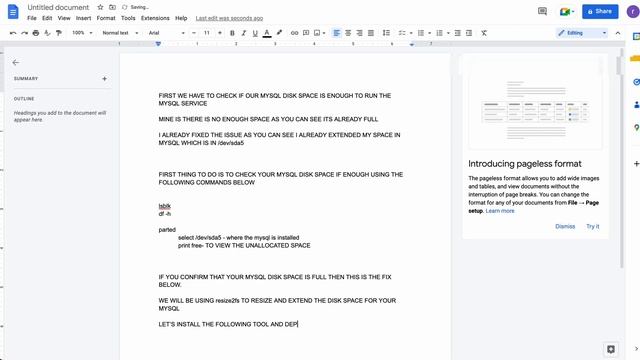Open the View menu
The image size is (640, 360).
click(x=64, y=18)
